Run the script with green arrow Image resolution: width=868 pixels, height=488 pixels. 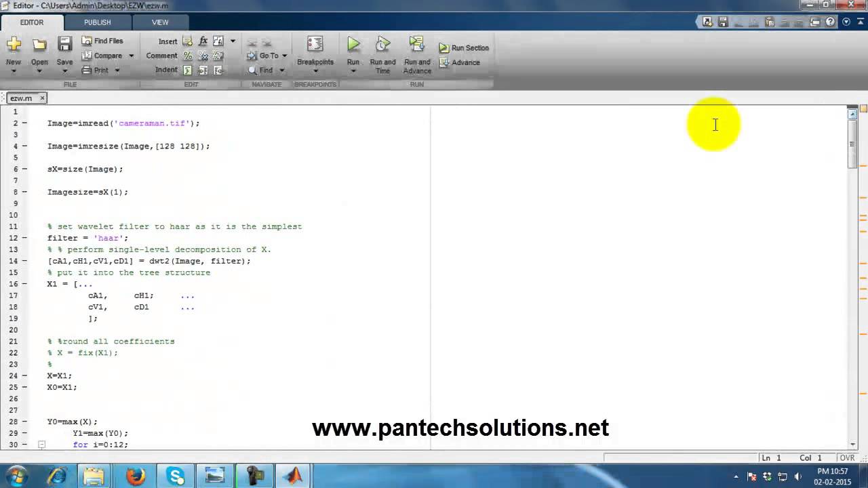(x=353, y=44)
